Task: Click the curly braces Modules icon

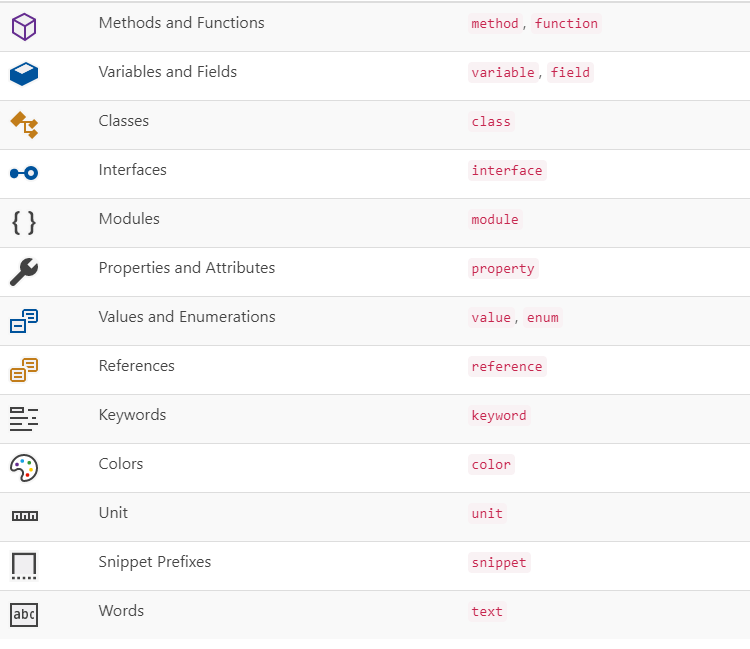Action: (24, 223)
